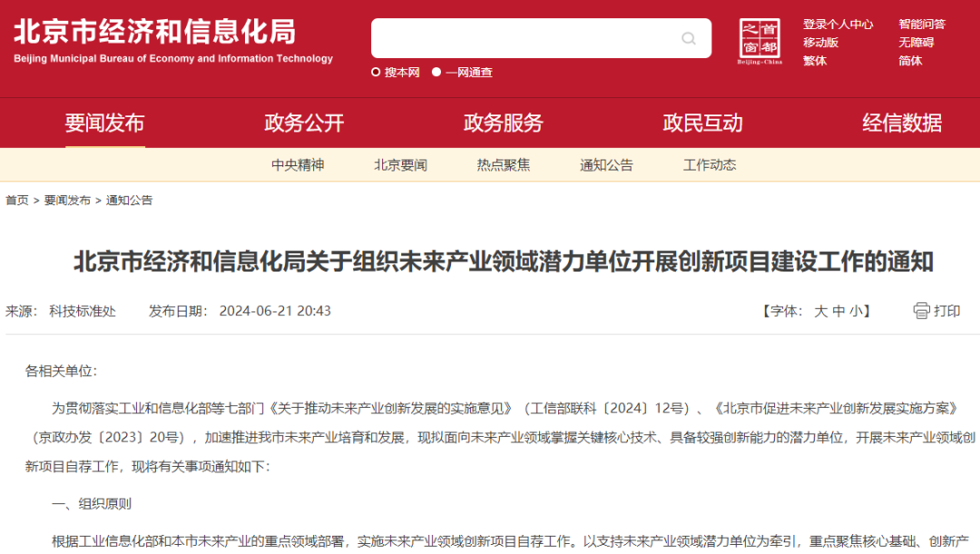Click the printer icon beside 打印
Image resolution: width=980 pixels, height=554 pixels.
point(921,311)
